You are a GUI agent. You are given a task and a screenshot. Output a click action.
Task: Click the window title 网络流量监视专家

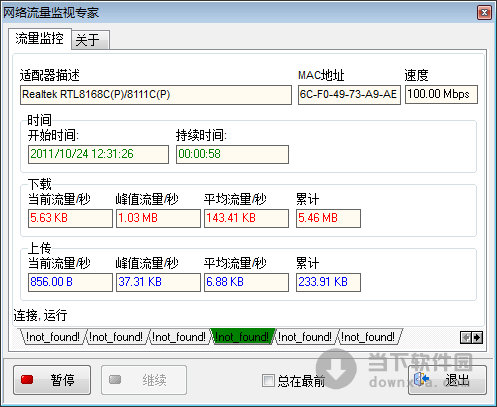coord(51,13)
